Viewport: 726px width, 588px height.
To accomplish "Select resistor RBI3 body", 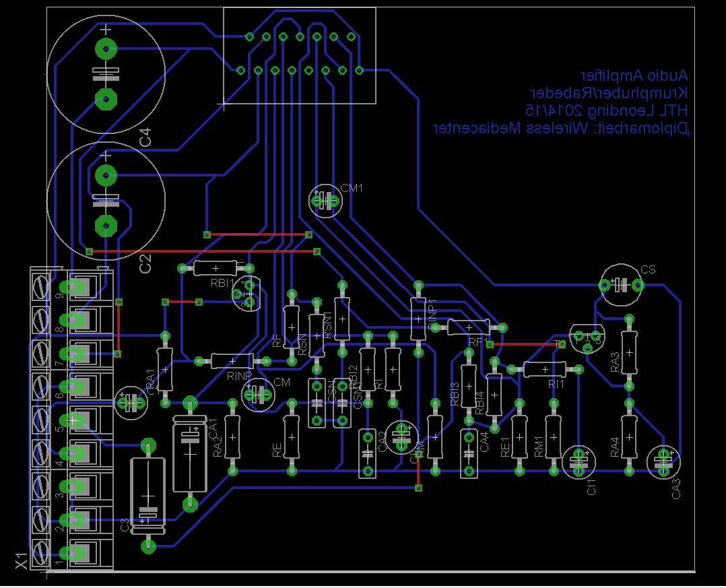I will click(469, 387).
